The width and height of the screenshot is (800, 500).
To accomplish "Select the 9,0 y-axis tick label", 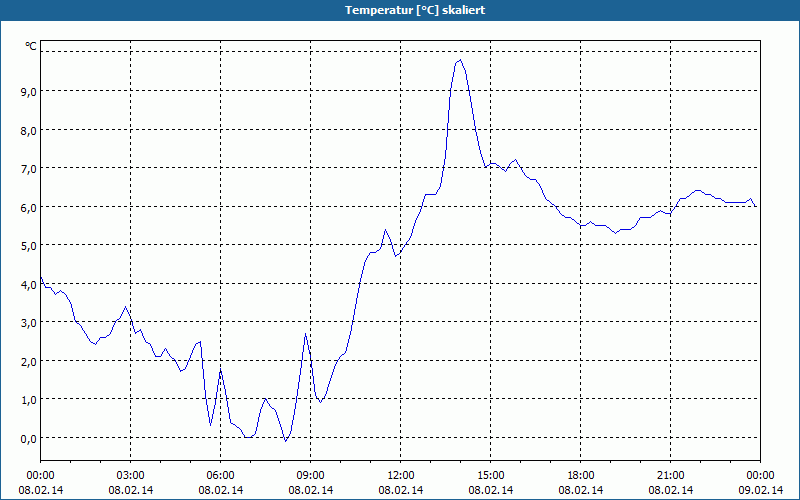I will pyautogui.click(x=30, y=92).
